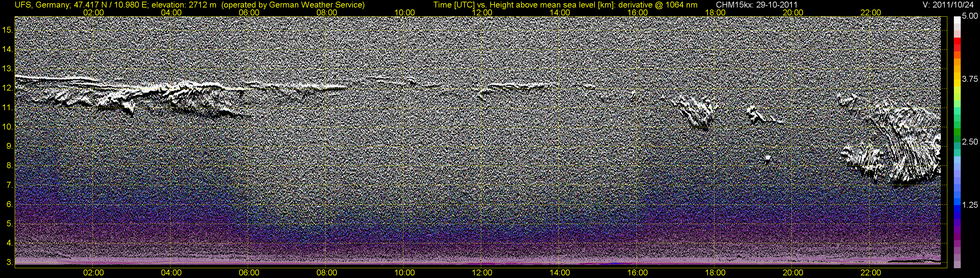Pick the white top segment of the color scale
This screenshot has width=980, height=278.
[x=957, y=20]
